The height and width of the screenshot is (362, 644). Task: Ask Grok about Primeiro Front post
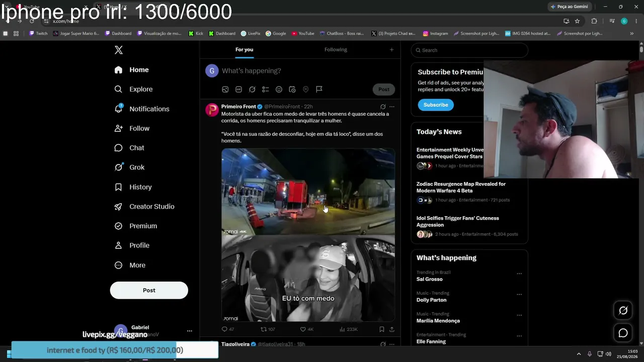point(383,107)
